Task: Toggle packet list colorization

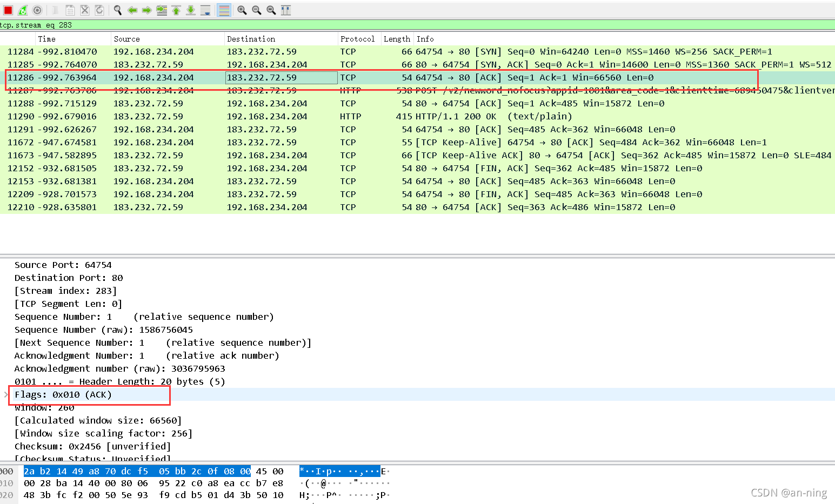Action: tap(224, 10)
